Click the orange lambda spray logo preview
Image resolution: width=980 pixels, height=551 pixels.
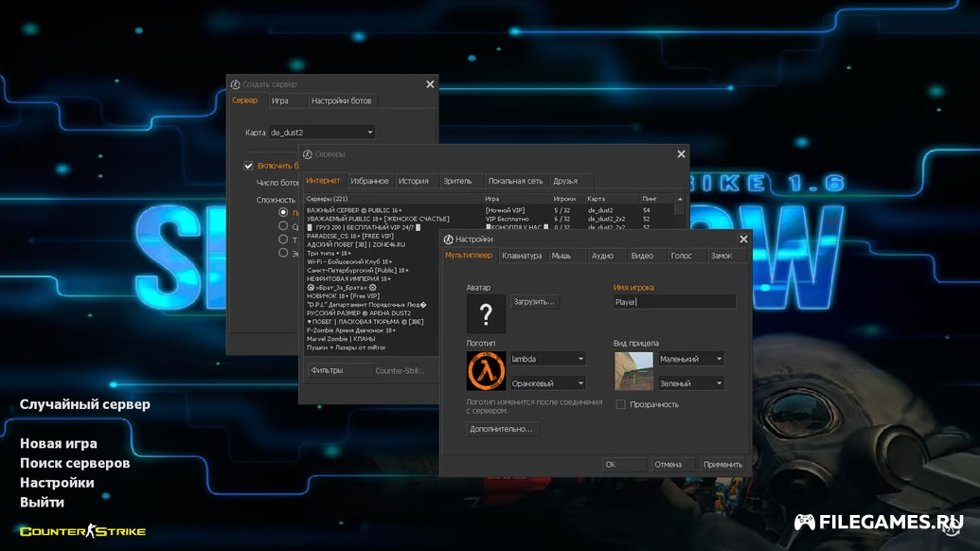click(x=486, y=371)
